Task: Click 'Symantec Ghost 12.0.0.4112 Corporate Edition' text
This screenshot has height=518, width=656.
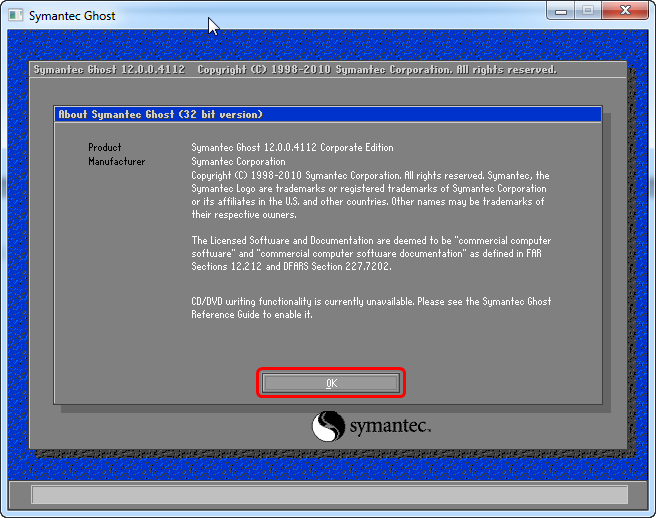Action: pos(292,148)
